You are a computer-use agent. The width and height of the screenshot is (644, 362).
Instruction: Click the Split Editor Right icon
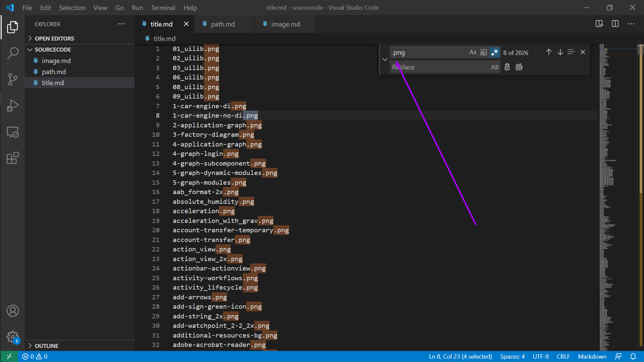[615, 24]
